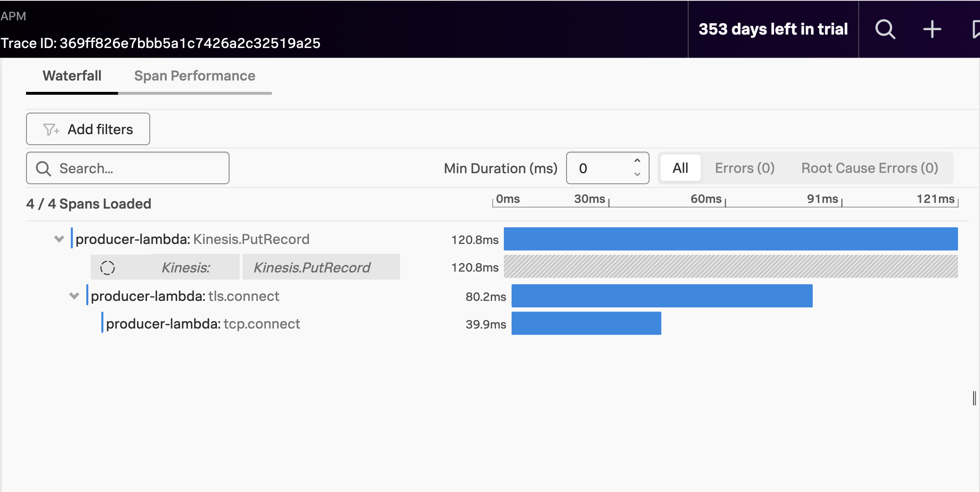Open the Add filters panel
The height and width of the screenshot is (492, 980).
(88, 129)
